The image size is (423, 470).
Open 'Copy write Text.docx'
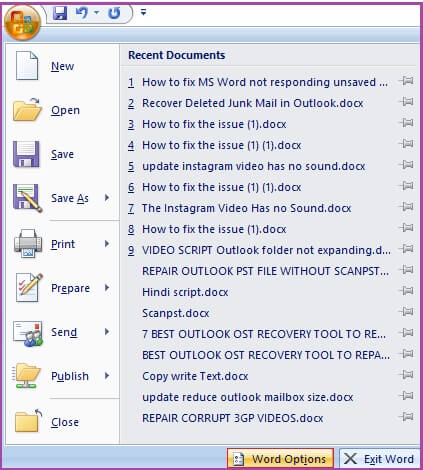click(195, 376)
